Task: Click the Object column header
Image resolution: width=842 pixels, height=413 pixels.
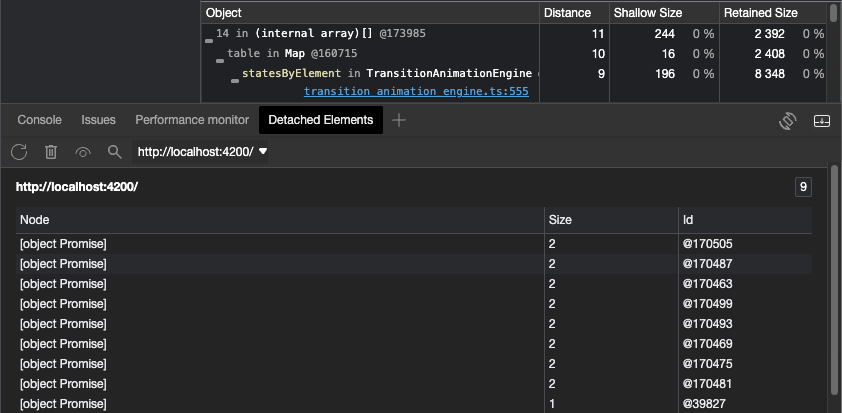Action: [370, 13]
